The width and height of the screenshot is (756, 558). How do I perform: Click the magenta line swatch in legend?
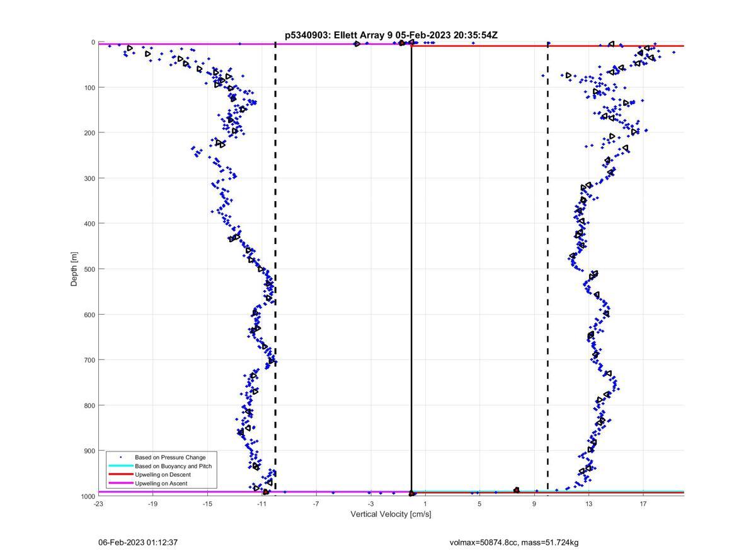point(120,484)
